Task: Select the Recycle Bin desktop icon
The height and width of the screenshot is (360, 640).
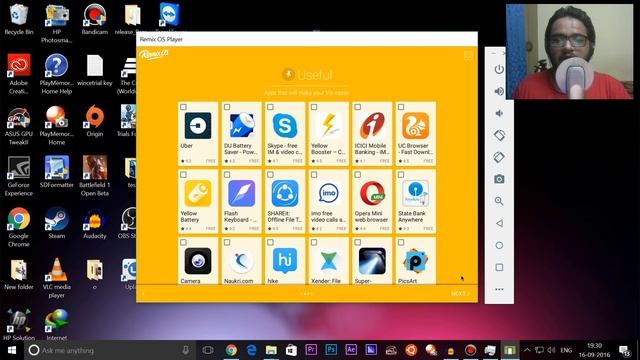Action: [18, 19]
